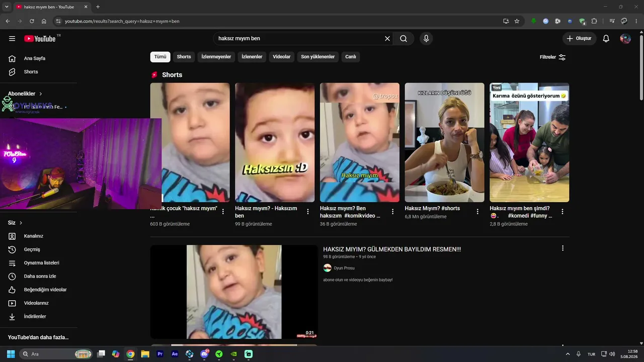
Task: Open options for "Haksız Mıyım? #shorts"
Action: (x=477, y=212)
